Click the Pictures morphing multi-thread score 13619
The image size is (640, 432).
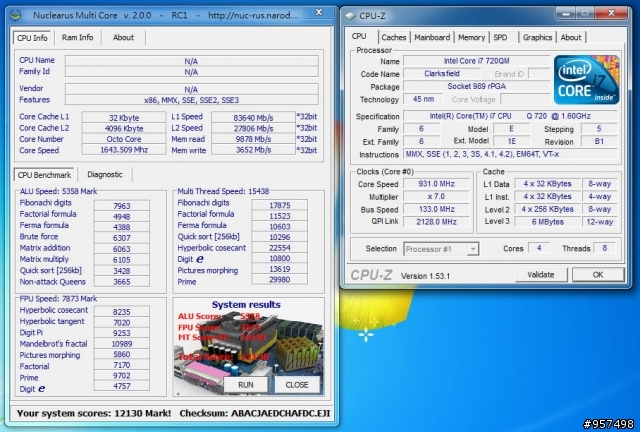tap(280, 269)
